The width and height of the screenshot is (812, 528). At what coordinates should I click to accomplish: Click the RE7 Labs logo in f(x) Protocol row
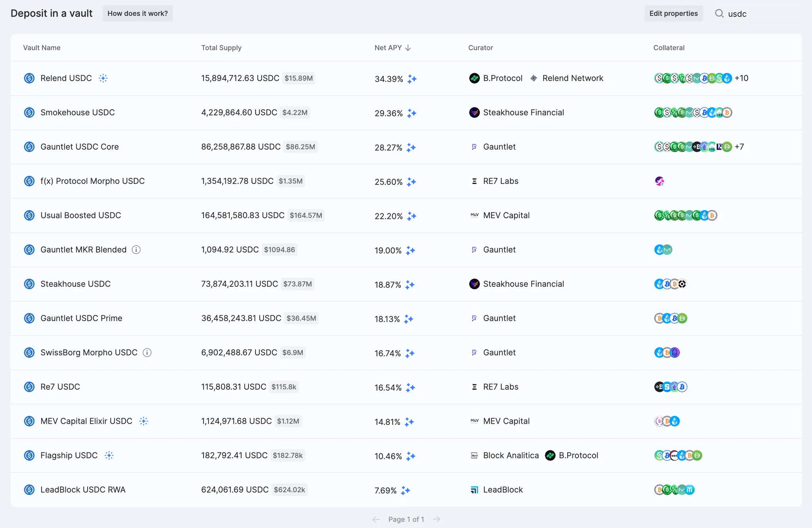pyautogui.click(x=474, y=181)
